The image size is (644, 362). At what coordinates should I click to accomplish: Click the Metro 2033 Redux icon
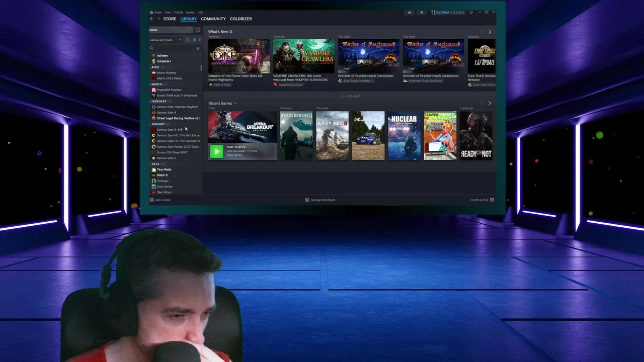coord(154,78)
